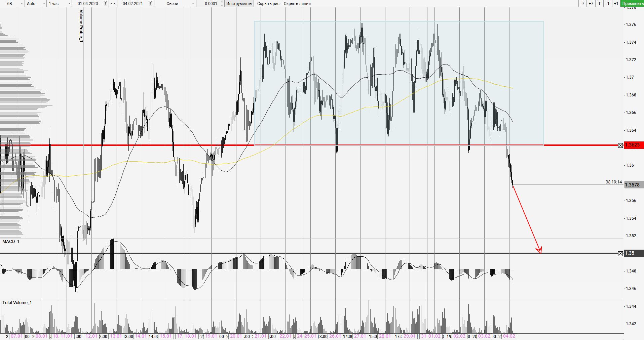This screenshot has height=340, width=644.
Task: Expand the Auto mode dropdown
Action: [x=44, y=4]
